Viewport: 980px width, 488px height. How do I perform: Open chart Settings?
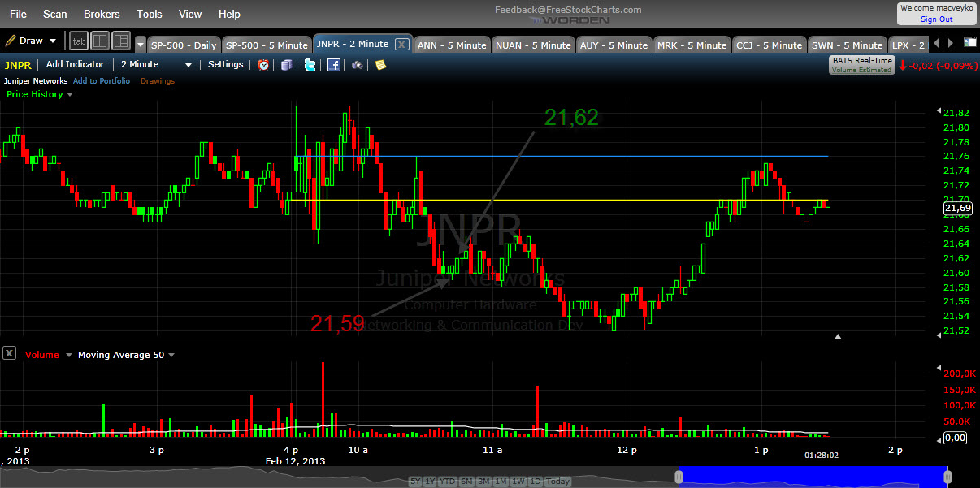225,64
